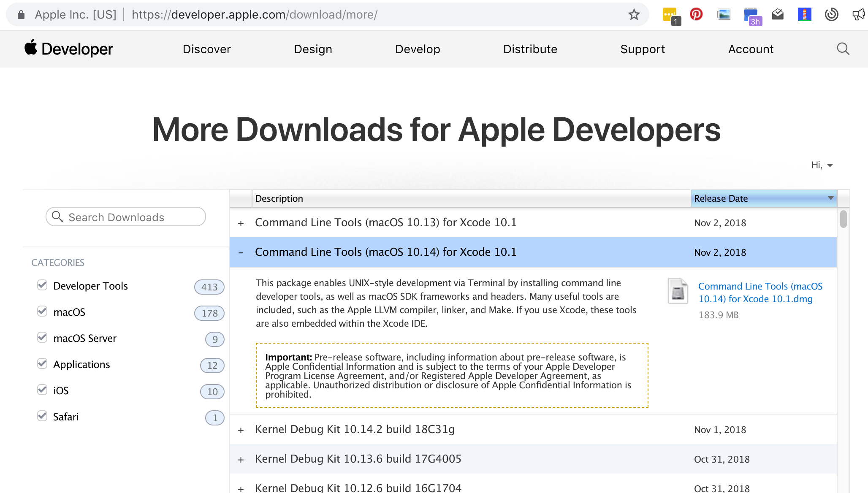Click the Pinterest extension icon

click(696, 15)
